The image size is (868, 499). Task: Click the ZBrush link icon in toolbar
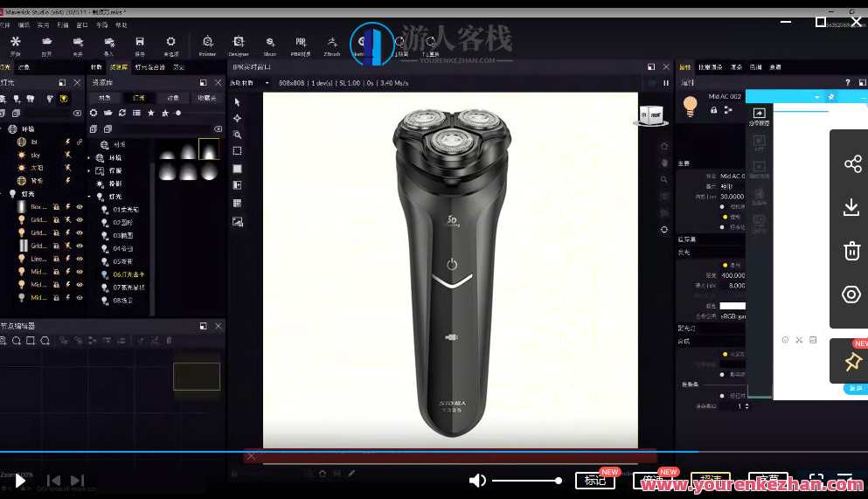[x=332, y=42]
